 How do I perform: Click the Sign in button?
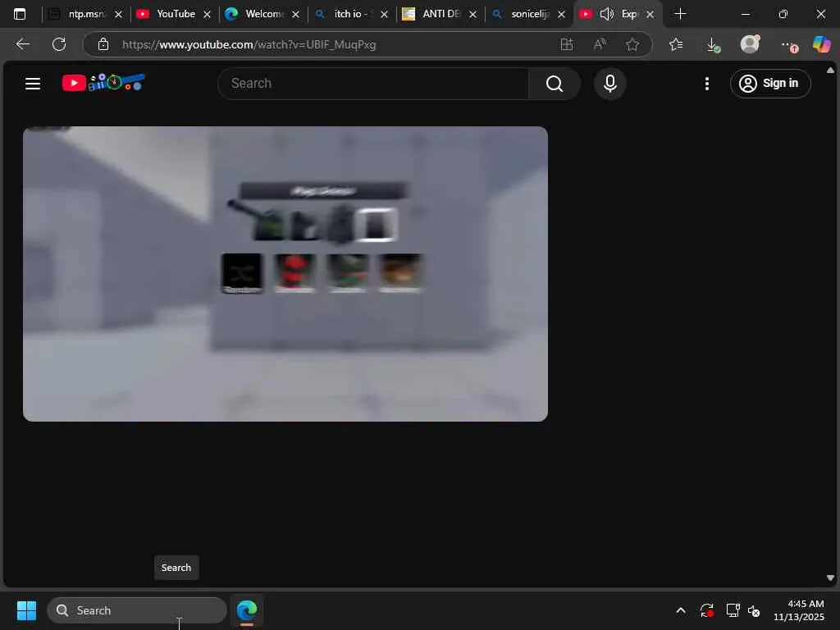769,84
